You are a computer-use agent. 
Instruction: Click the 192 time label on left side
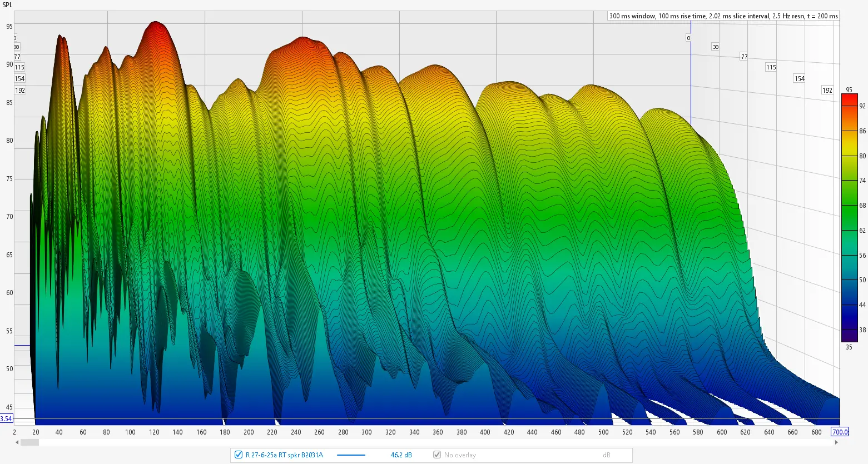tap(20, 90)
